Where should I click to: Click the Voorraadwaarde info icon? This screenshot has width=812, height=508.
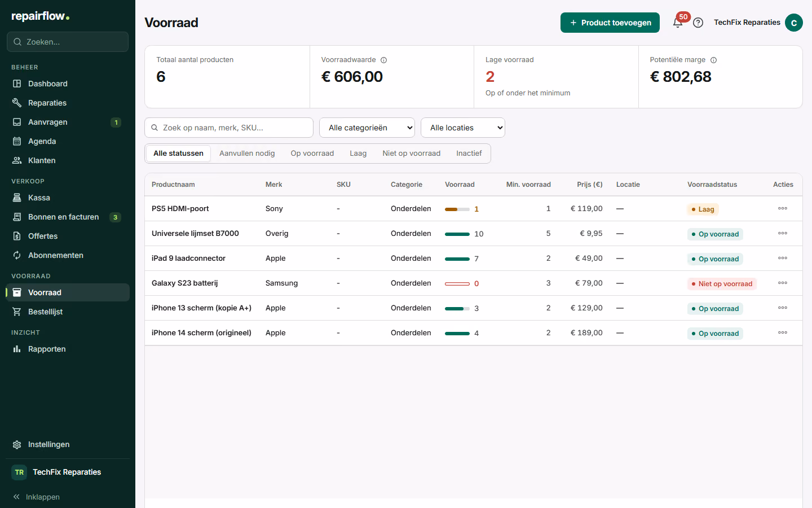coord(383,60)
